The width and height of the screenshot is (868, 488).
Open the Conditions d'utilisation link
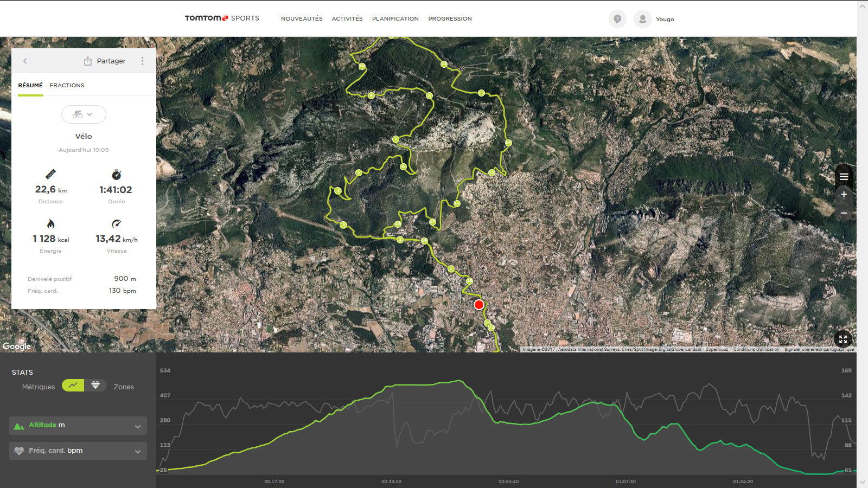click(756, 350)
